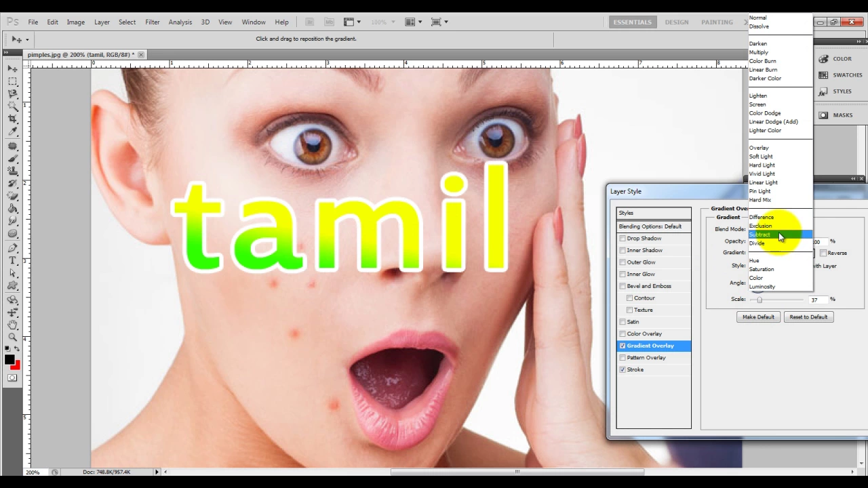Tick the Reverse gradient checkbox
This screenshot has height=488, width=868.
point(823,253)
